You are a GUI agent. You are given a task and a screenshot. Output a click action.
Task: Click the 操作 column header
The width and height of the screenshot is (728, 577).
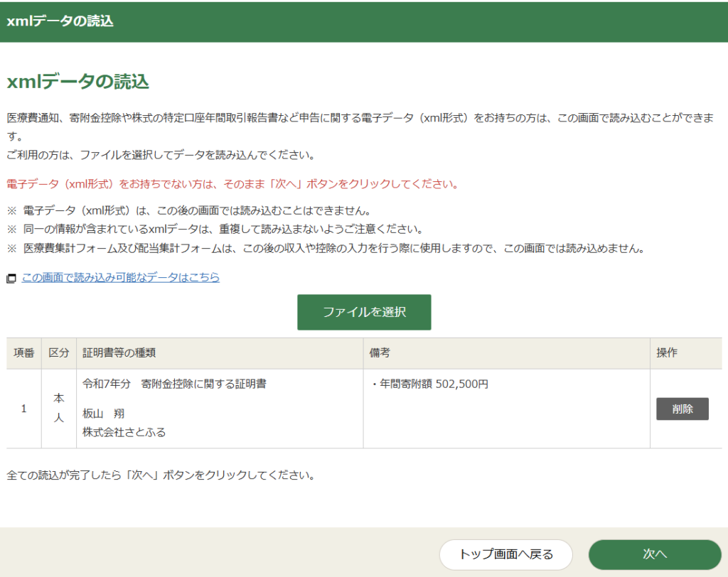pos(667,353)
